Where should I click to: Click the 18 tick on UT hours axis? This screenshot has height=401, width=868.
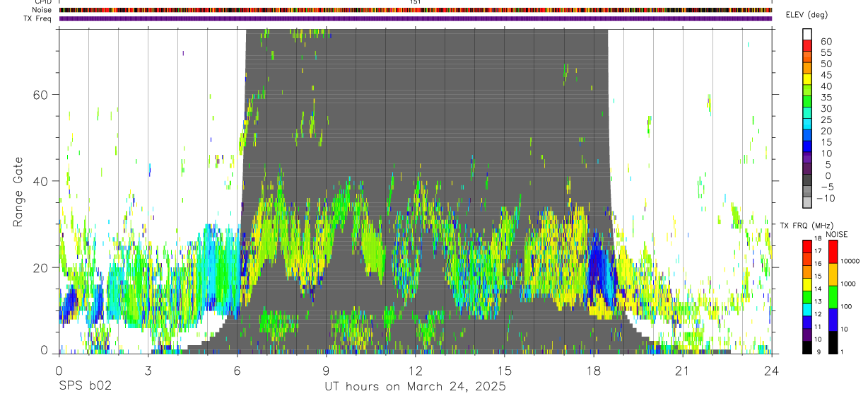tap(594, 371)
